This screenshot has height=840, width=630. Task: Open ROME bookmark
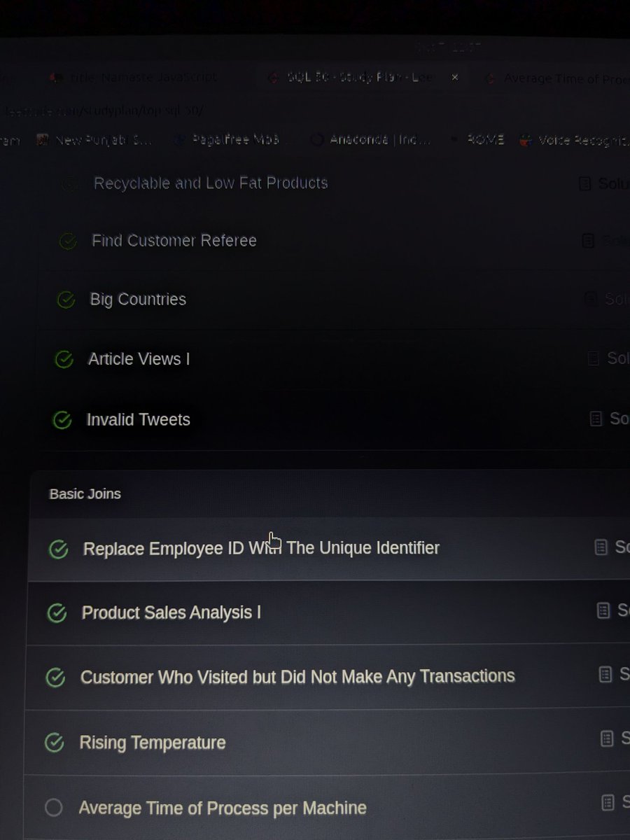pos(479,140)
